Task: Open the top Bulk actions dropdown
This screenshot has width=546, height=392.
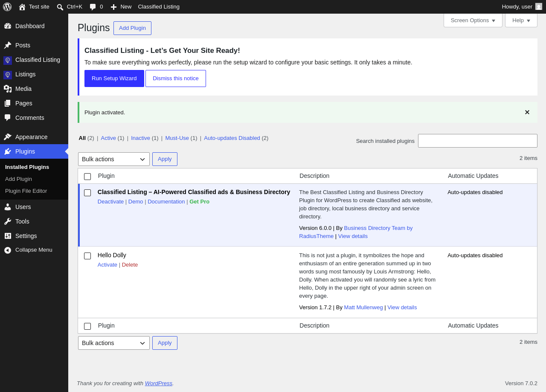Action: [114, 159]
